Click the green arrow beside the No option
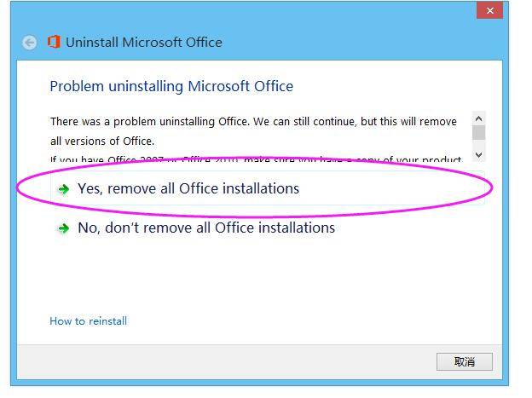The width and height of the screenshot is (532, 398). [x=63, y=228]
